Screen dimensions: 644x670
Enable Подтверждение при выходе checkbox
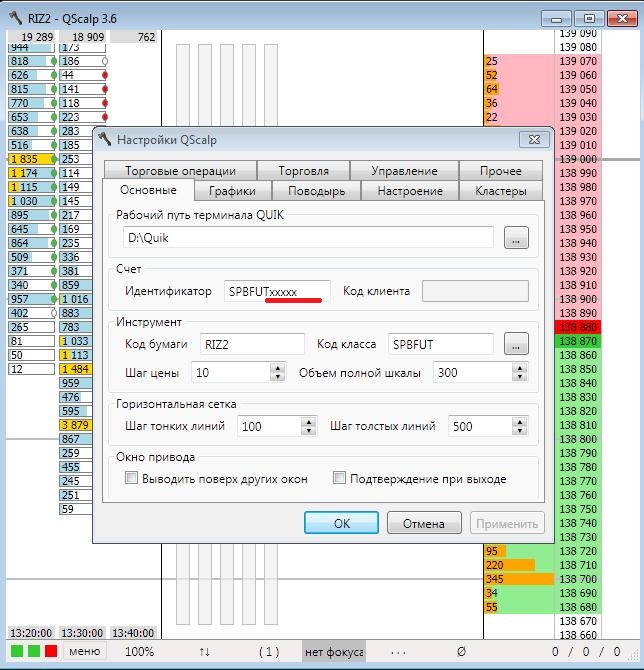[339, 477]
